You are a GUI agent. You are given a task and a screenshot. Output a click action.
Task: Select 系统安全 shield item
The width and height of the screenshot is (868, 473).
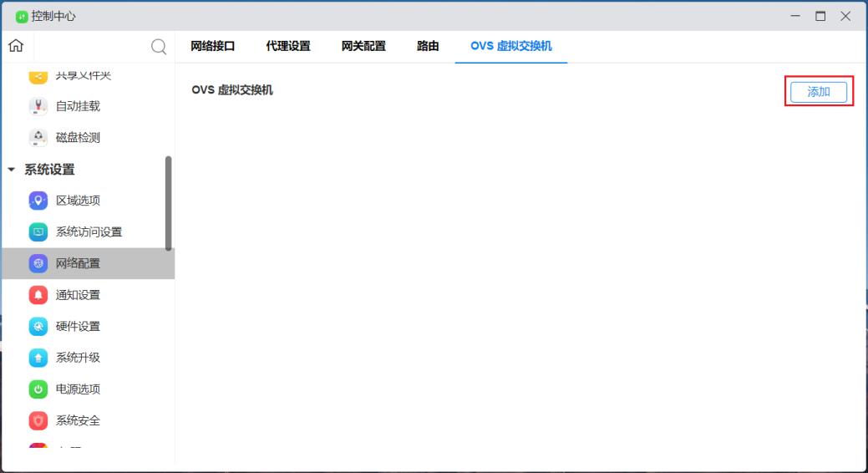(x=78, y=420)
